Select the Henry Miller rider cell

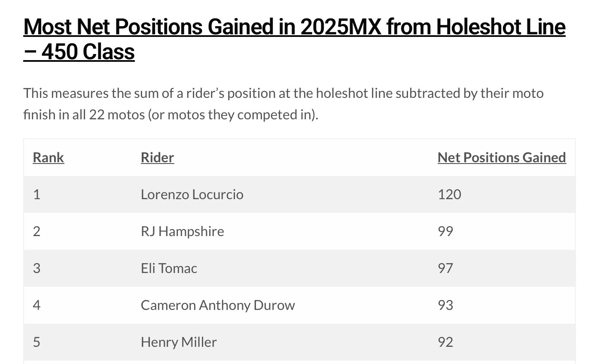[179, 342]
